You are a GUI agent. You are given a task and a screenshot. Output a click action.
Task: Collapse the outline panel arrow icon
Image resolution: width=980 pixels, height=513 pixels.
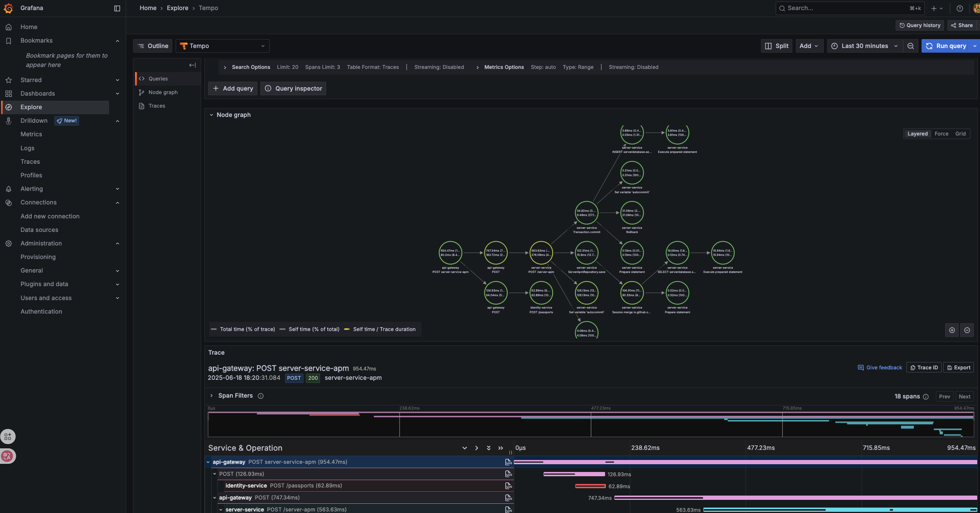tap(192, 65)
